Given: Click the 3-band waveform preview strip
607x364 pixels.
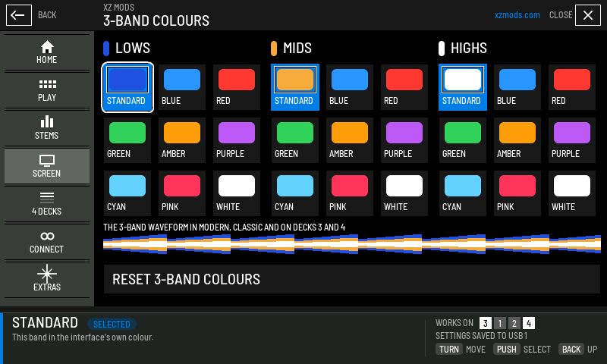Looking at the screenshot, I should coord(352,243).
